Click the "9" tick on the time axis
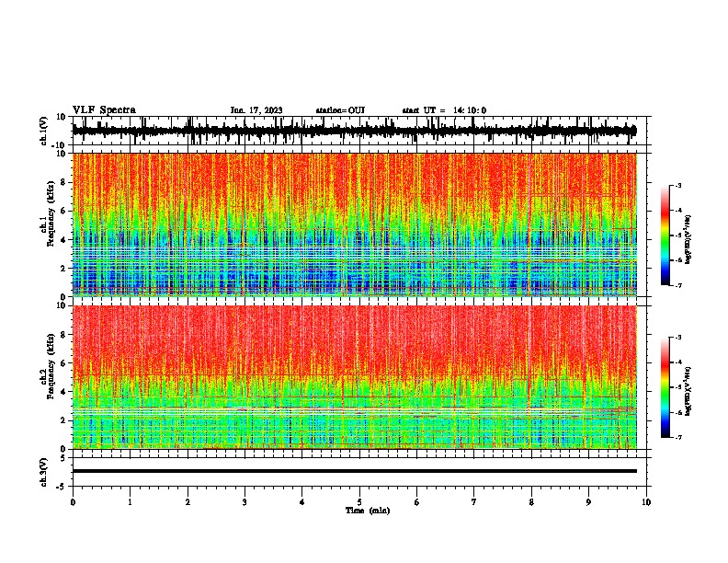The height and width of the screenshot is (563, 728). coord(588,502)
